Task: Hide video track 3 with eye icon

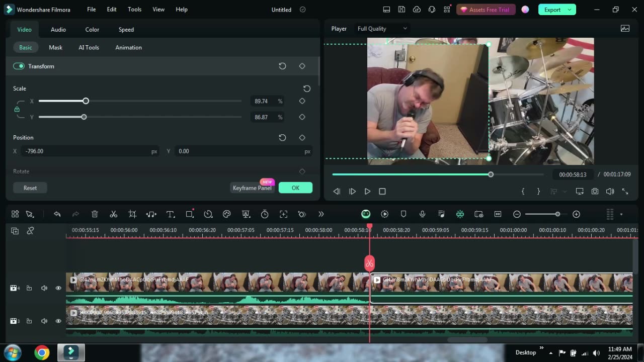Action: pyautogui.click(x=58, y=321)
